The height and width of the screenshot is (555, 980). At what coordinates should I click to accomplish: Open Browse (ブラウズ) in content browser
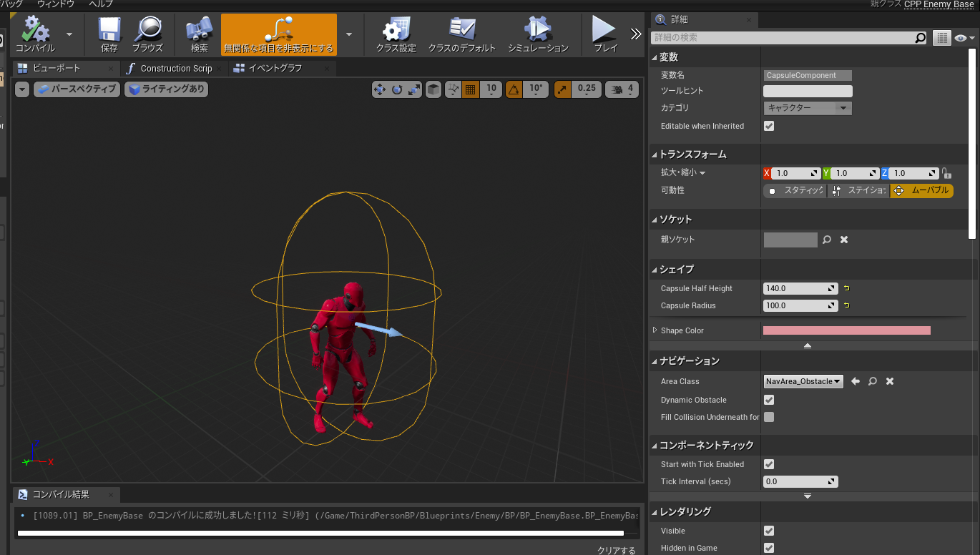coord(147,30)
